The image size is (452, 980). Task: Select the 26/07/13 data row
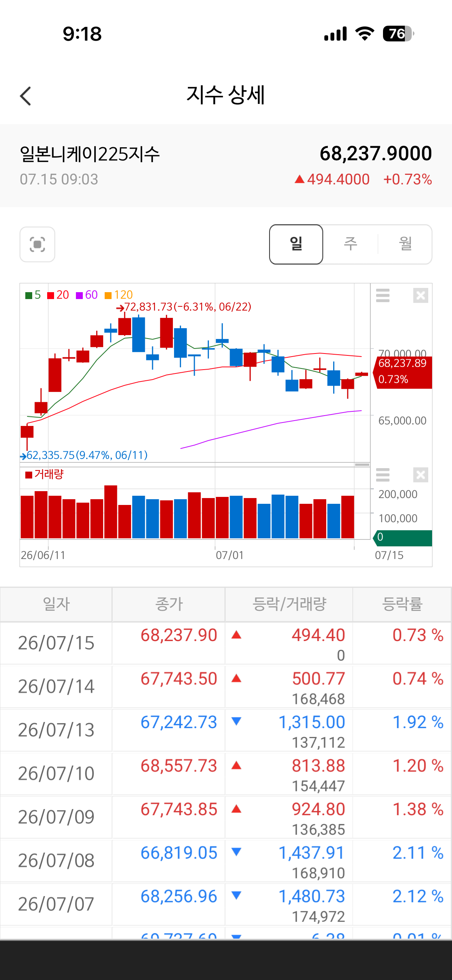click(226, 730)
